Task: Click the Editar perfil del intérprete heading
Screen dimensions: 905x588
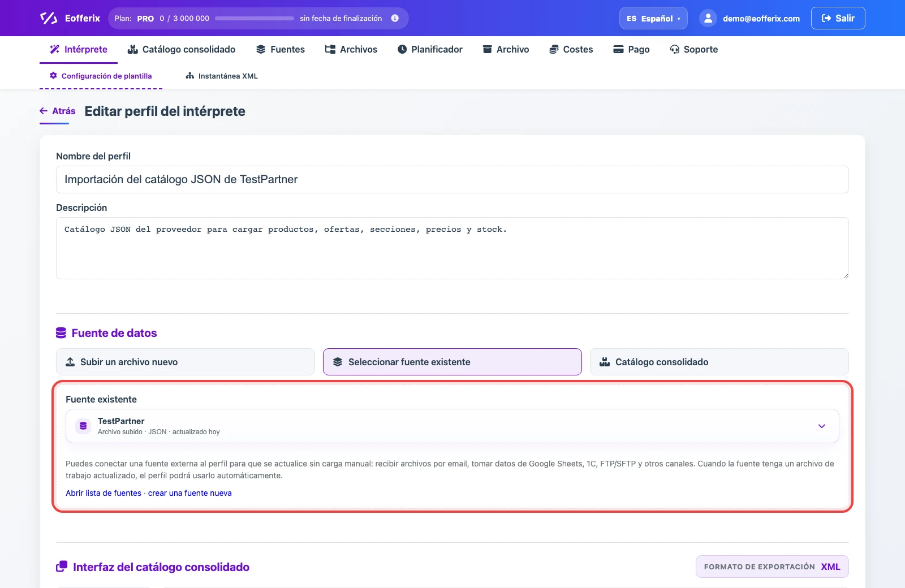Action: (x=165, y=111)
